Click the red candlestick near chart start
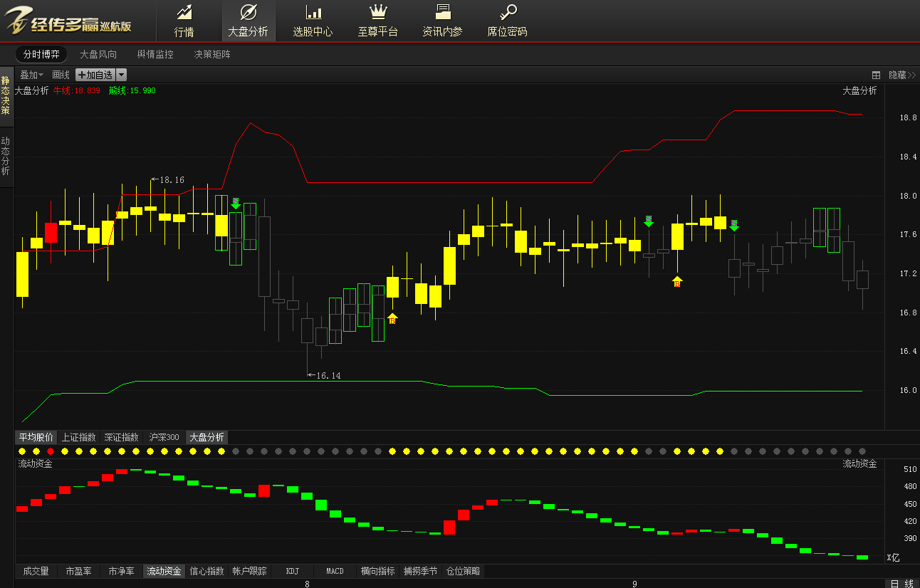Screen dimensions: 920x588 [x=51, y=233]
